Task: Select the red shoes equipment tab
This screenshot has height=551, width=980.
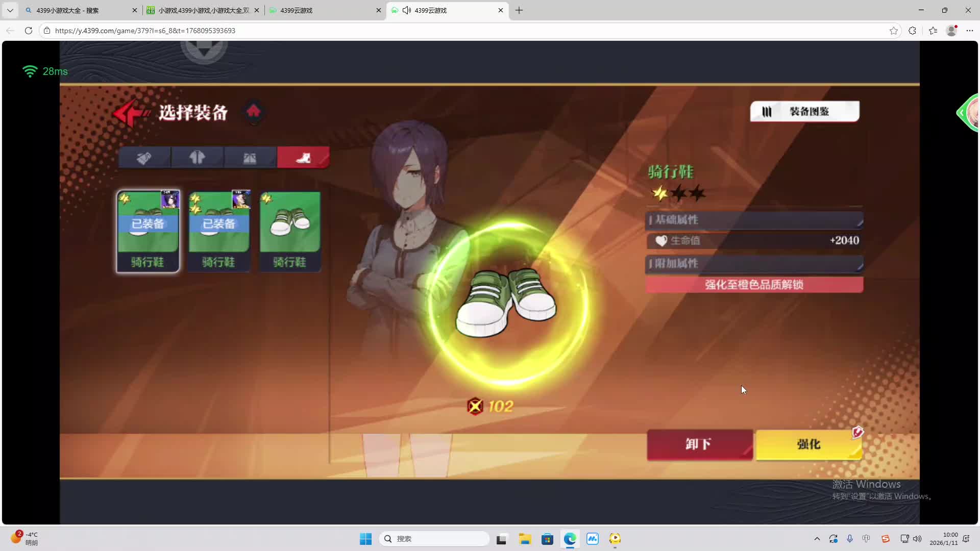Action: click(x=303, y=158)
